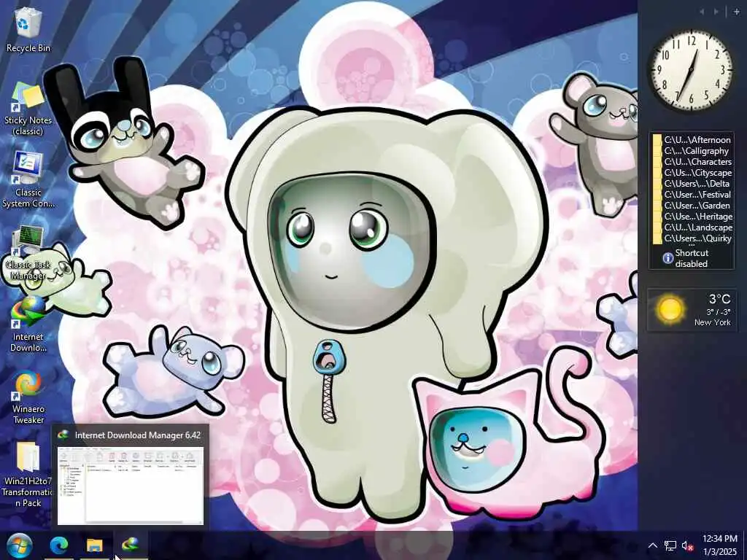747x560 pixels.
Task: Open Winaero Tweaker desktop shortcut
Action: [x=28, y=397]
